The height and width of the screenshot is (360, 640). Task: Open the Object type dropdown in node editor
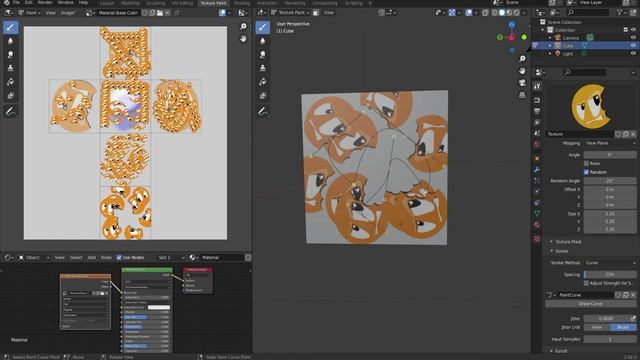tap(34, 258)
